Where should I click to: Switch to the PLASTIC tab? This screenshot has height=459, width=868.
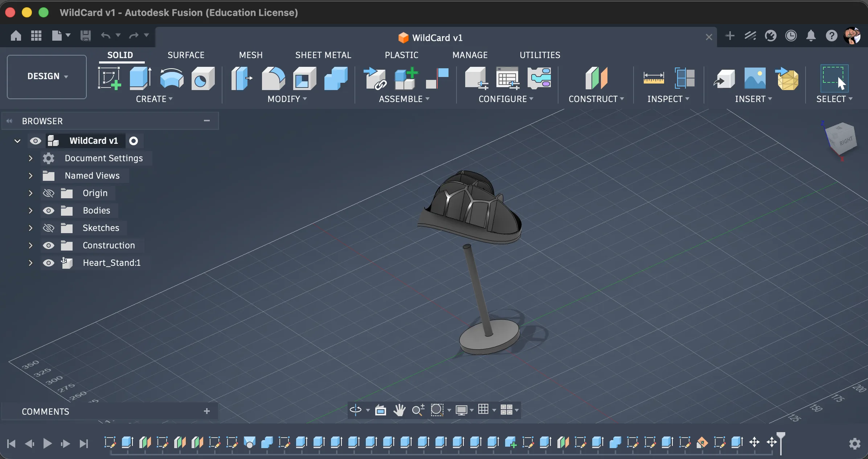pyautogui.click(x=401, y=55)
